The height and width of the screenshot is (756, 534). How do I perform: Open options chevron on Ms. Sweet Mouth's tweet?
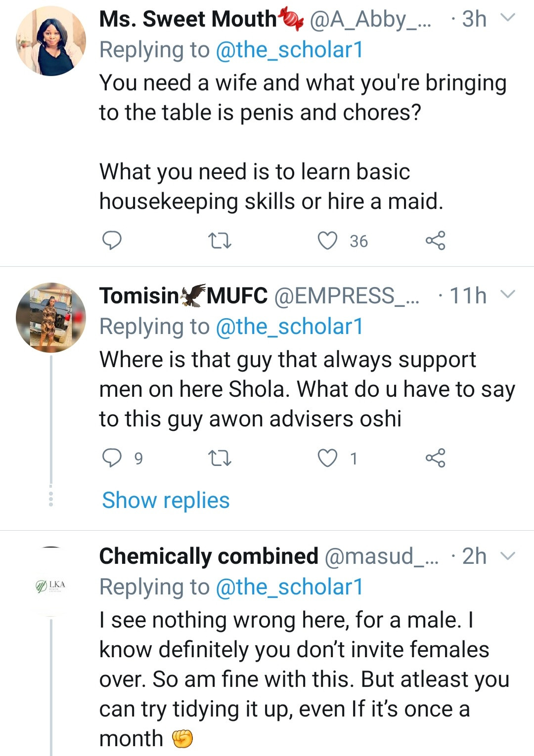[508, 18]
